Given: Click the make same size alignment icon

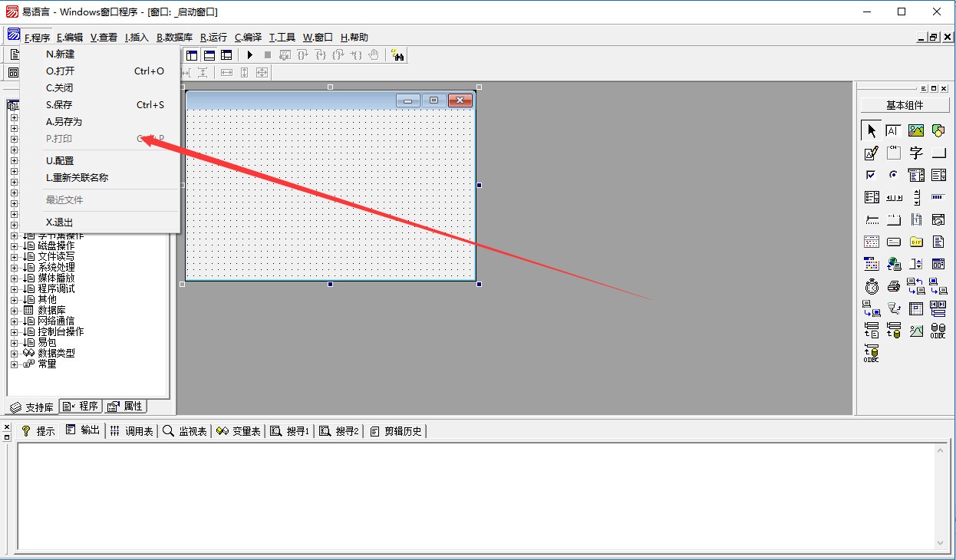Looking at the screenshot, I should pyautogui.click(x=262, y=72).
